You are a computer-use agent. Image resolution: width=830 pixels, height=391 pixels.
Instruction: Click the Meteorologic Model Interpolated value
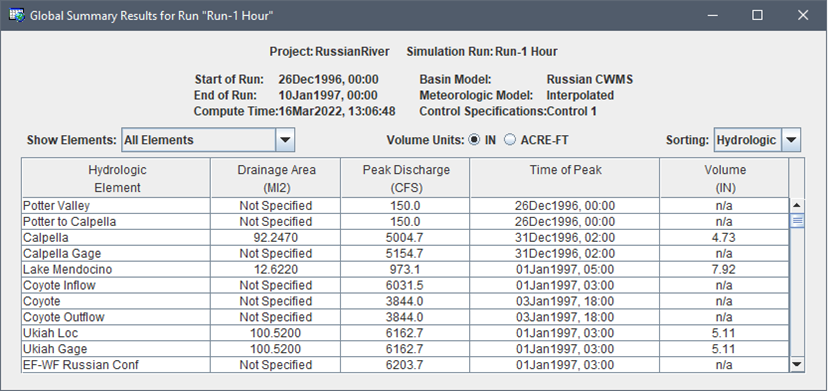coord(580,96)
